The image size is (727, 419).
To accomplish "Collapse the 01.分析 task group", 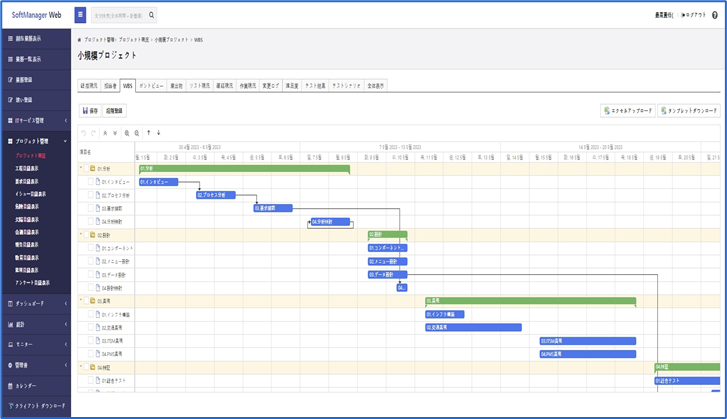I will pos(82,169).
